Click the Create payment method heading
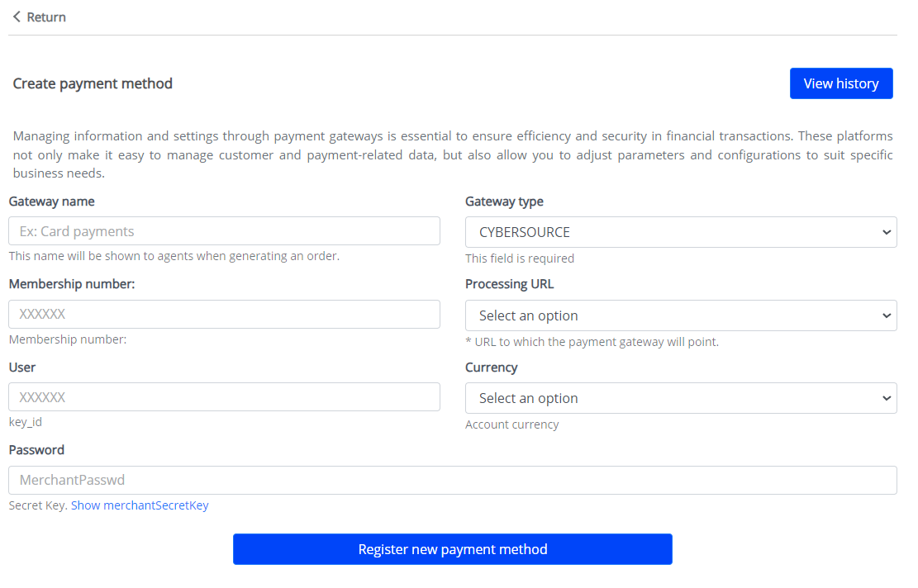The height and width of the screenshot is (588, 918). (x=93, y=83)
